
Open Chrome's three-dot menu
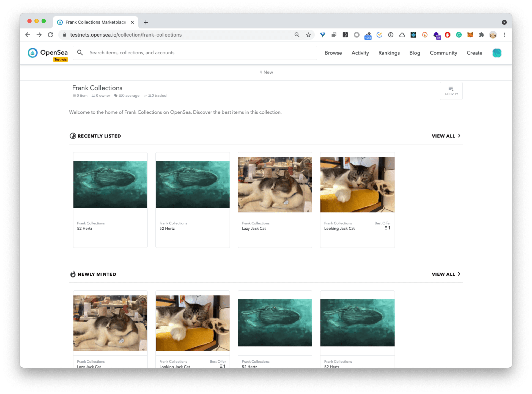(504, 35)
